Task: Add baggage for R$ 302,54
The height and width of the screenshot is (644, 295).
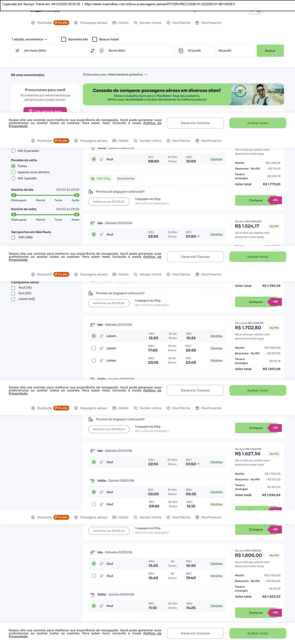Action: [x=109, y=429]
